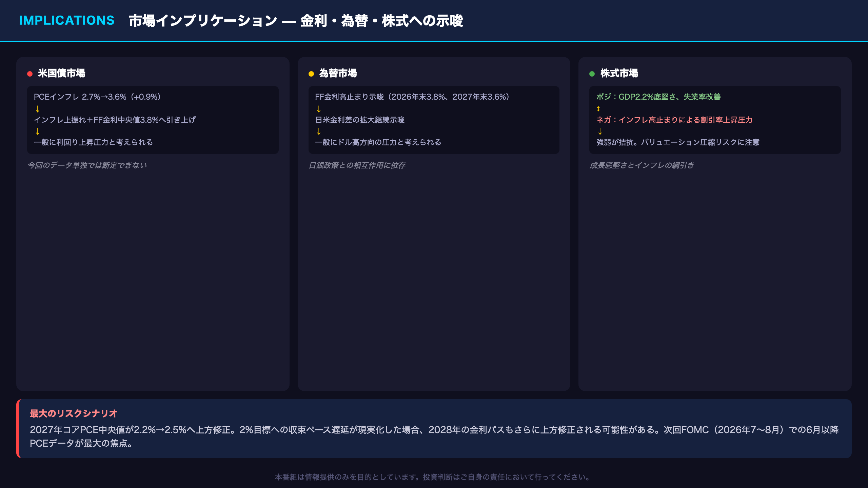The width and height of the screenshot is (868, 488).
Task: Click the title 市場インプリケーション — 金利・為替・株式への示唆
Action: point(296,21)
